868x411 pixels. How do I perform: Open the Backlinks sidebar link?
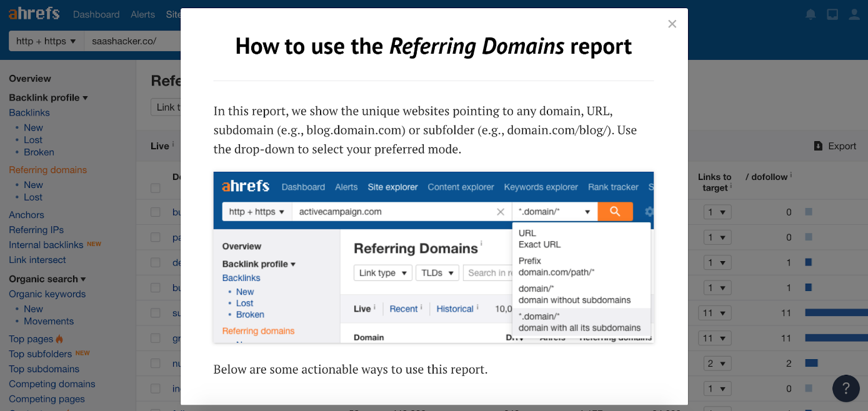[29, 113]
